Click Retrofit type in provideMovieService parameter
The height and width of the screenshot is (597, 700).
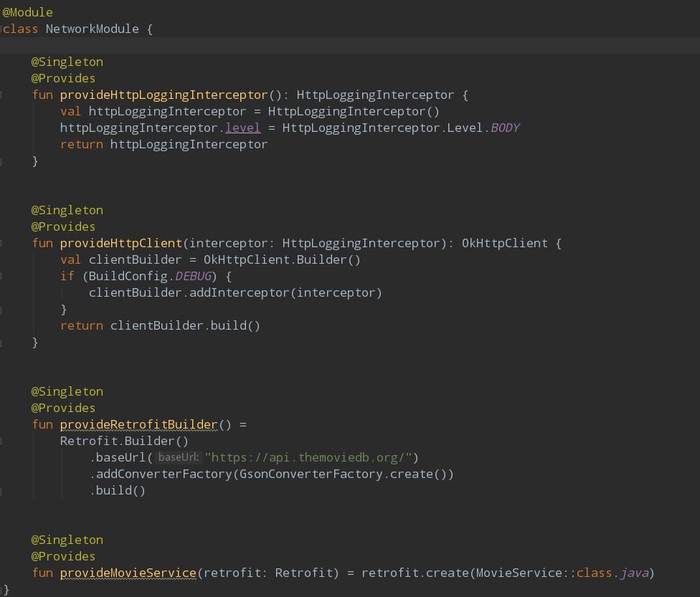[303, 573]
